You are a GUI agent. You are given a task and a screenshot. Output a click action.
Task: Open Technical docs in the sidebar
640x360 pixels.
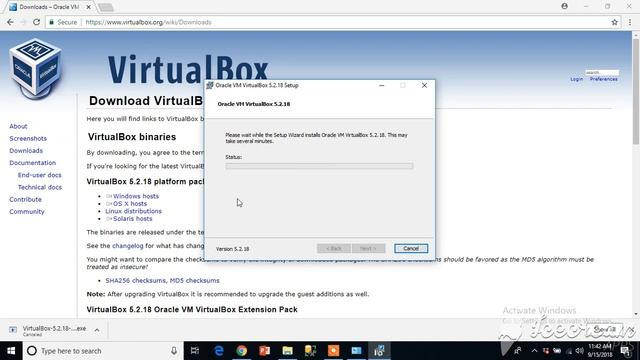coord(40,187)
